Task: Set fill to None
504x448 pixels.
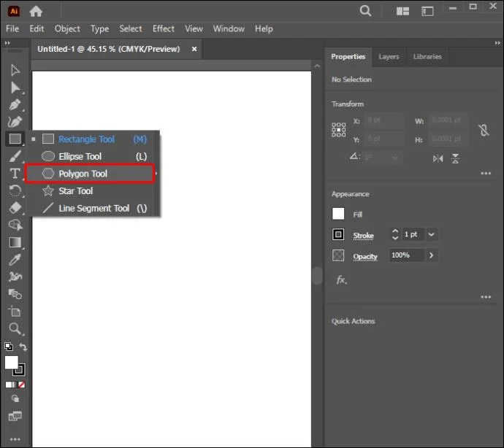Action: [21, 385]
